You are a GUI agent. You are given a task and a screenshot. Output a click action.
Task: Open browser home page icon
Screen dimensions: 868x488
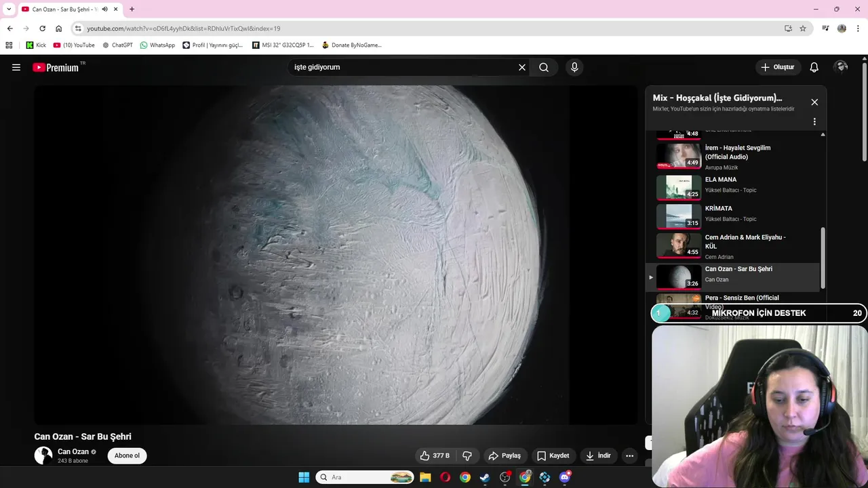(x=58, y=28)
